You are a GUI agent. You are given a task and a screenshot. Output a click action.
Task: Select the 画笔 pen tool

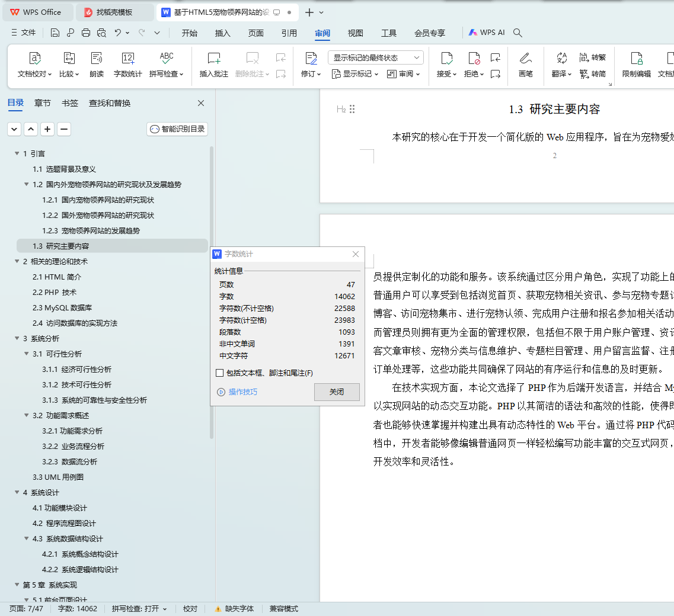click(x=526, y=65)
